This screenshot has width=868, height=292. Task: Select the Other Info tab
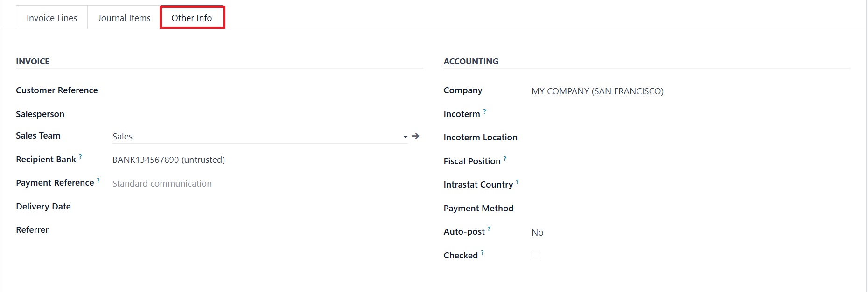click(192, 18)
